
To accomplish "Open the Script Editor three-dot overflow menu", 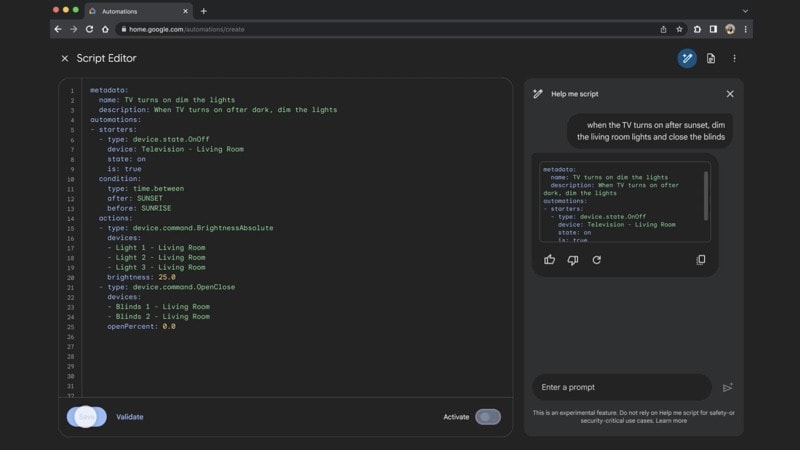I will click(x=734, y=59).
